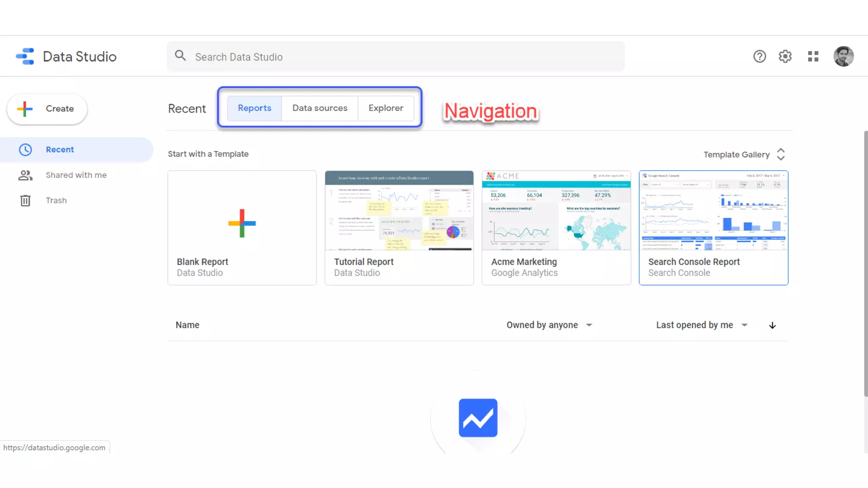The image size is (868, 488).
Task: Click the user profile avatar
Action: pyautogui.click(x=843, y=56)
